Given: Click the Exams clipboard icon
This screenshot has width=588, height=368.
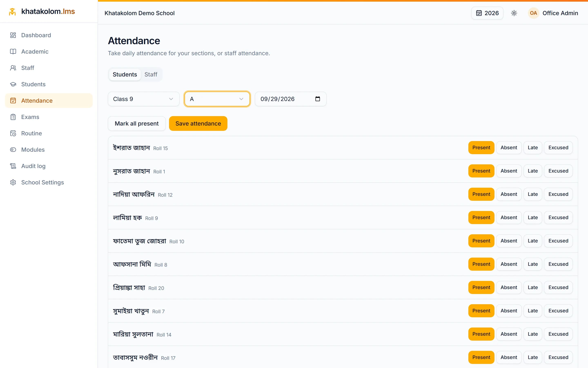Looking at the screenshot, I should coord(13,117).
